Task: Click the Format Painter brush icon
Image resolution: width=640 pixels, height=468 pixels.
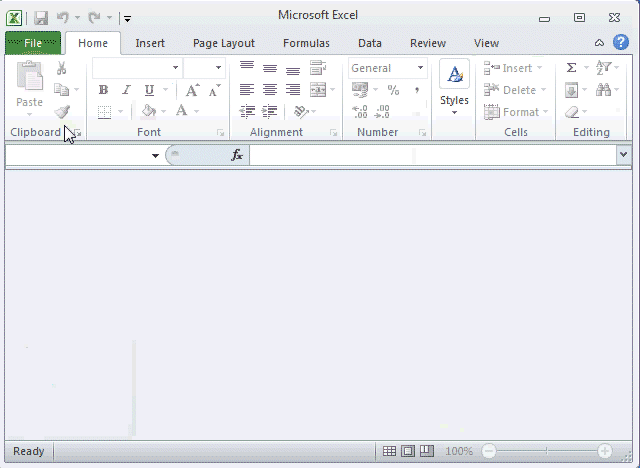Action: tap(62, 112)
